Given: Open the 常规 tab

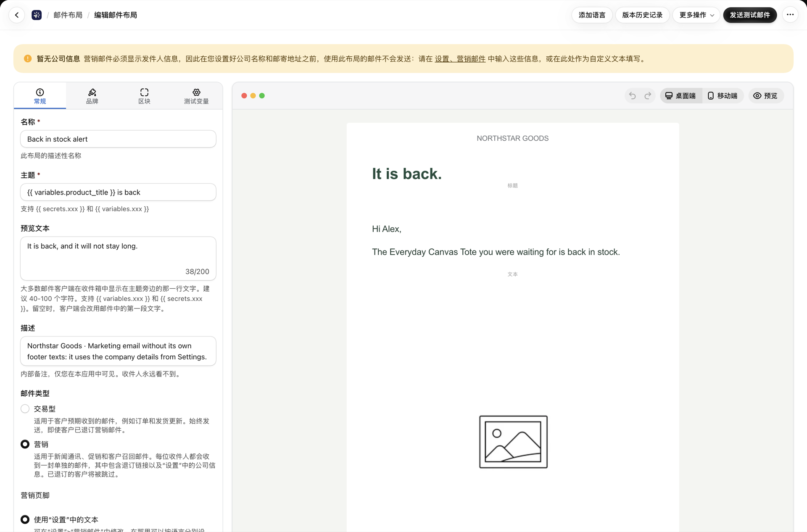Looking at the screenshot, I should pos(40,96).
